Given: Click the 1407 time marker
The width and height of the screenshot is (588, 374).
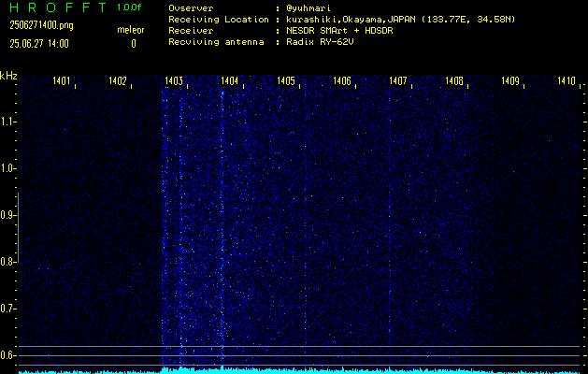Looking at the screenshot, I should 398,80.
